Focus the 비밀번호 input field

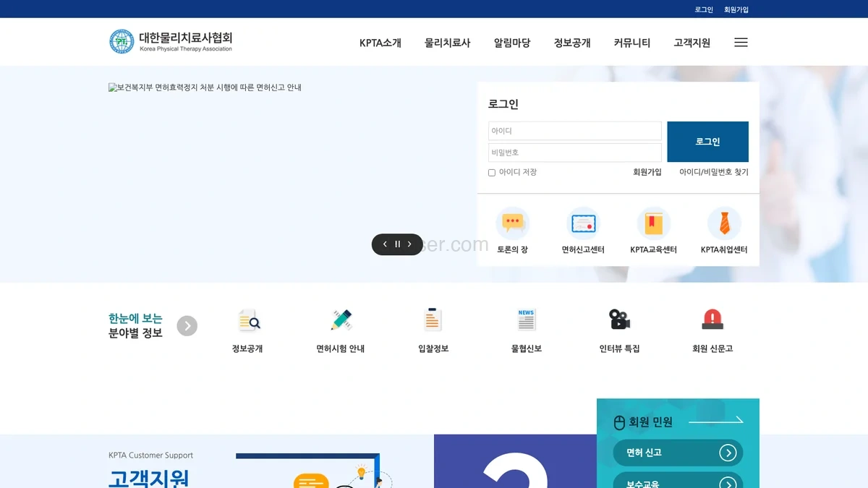tap(575, 153)
